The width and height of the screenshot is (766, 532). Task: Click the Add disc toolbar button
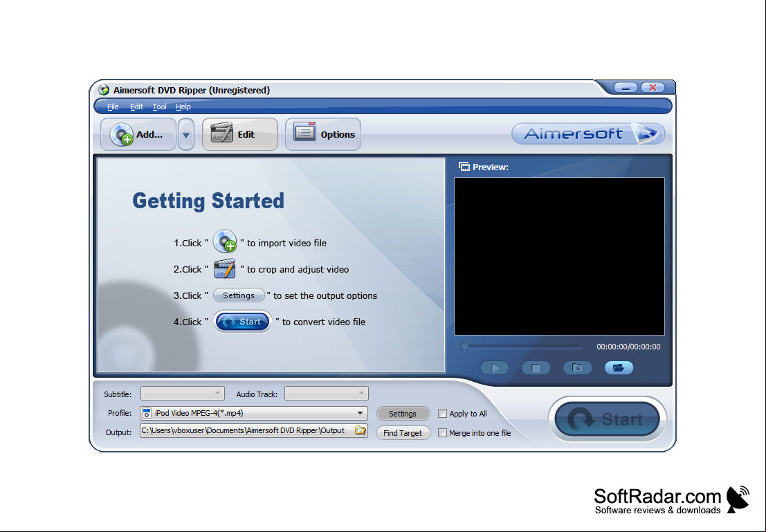pos(138,134)
